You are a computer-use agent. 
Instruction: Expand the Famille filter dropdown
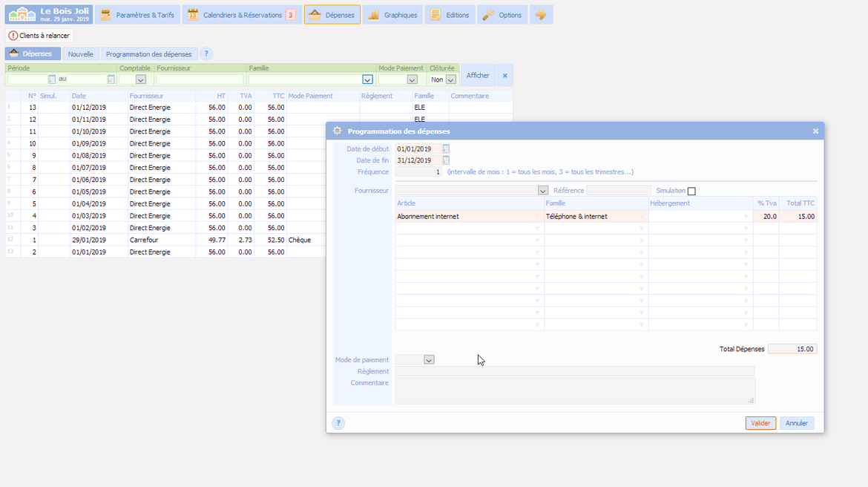click(x=366, y=79)
